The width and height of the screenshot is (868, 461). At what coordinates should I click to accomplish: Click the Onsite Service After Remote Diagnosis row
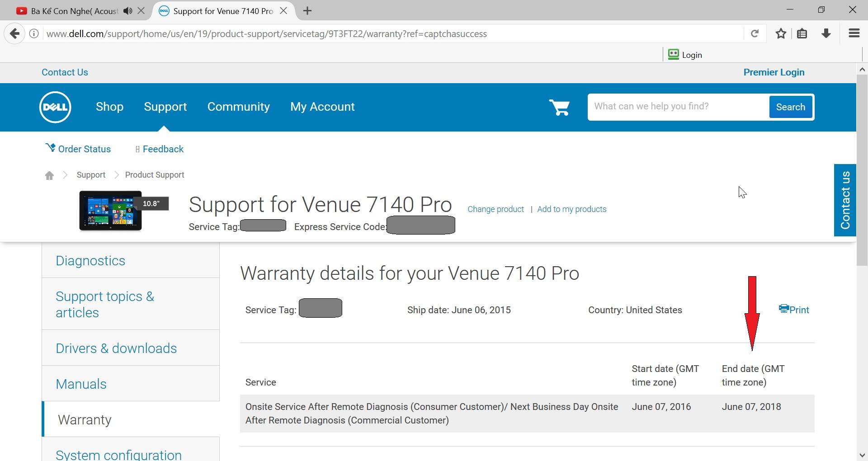[527, 414]
